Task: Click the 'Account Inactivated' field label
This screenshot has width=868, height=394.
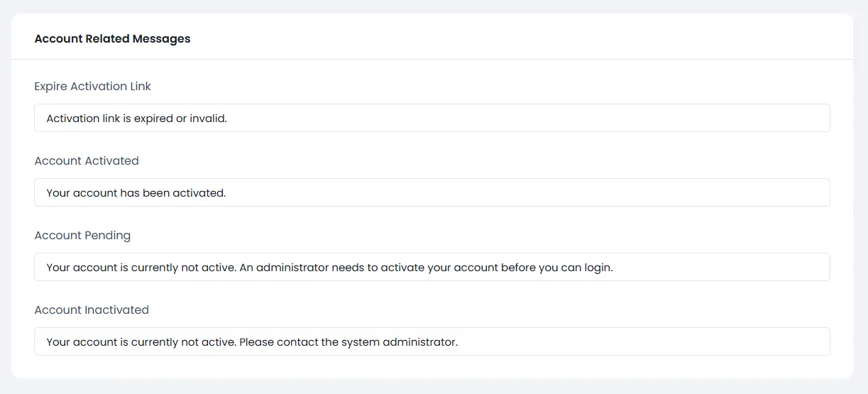Action: [92, 310]
